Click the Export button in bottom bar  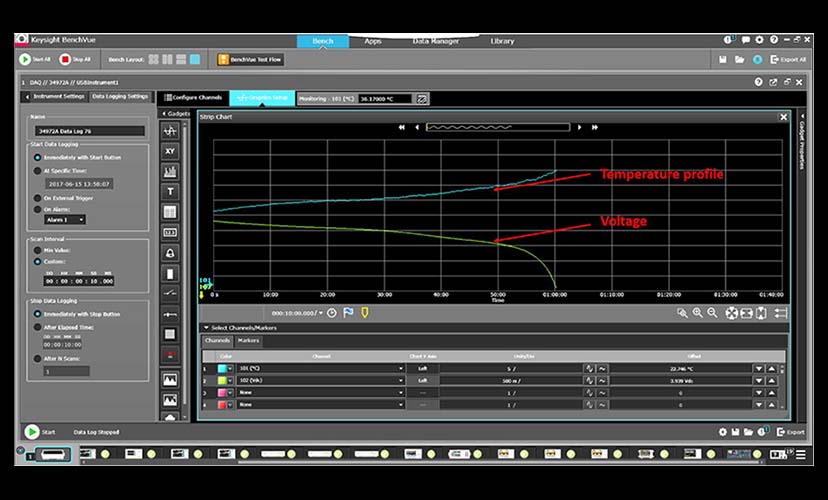tap(791, 432)
